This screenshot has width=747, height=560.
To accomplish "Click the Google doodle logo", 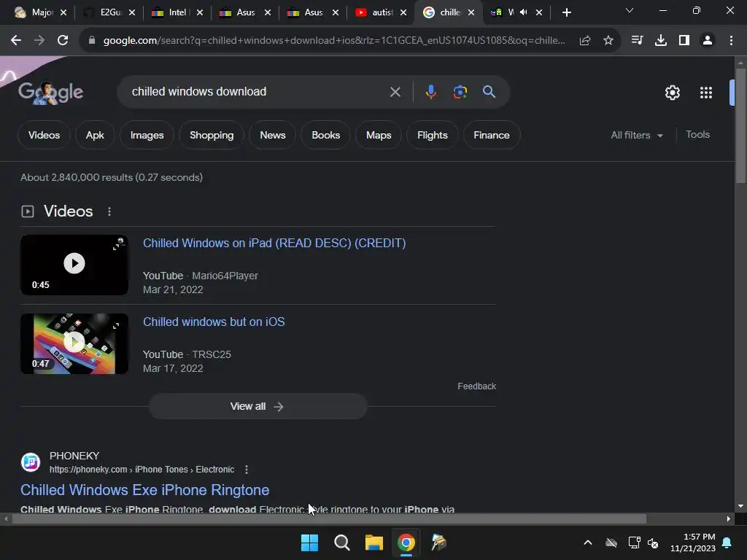I will 50,92.
